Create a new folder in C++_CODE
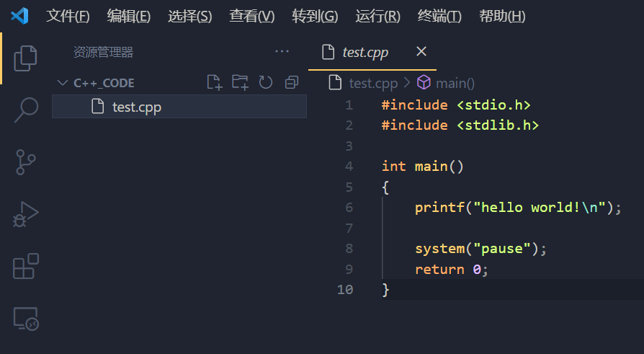The image size is (644, 354). (240, 83)
